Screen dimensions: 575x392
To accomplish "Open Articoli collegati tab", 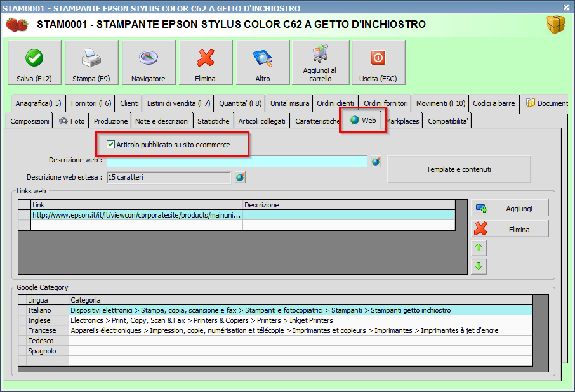I will click(x=262, y=121).
